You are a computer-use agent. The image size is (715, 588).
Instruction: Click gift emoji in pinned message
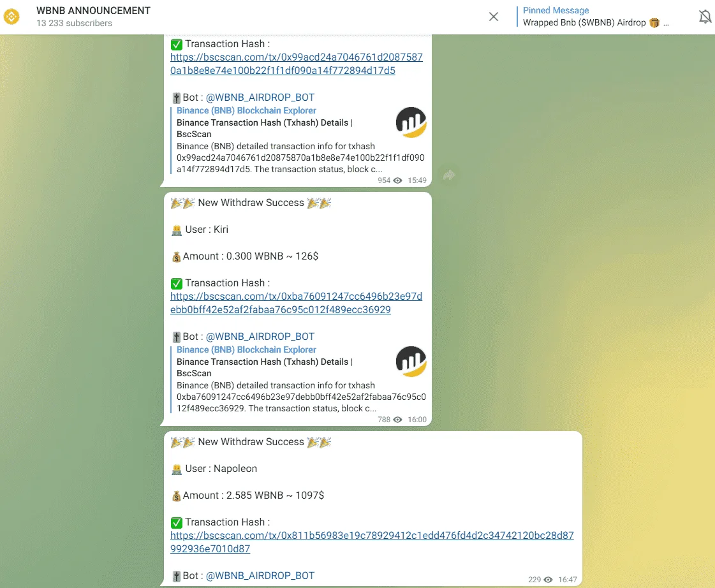pyautogui.click(x=654, y=23)
